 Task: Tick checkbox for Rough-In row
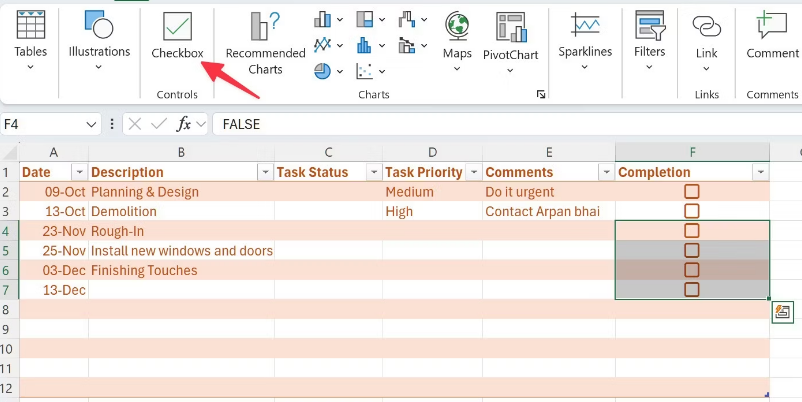692,231
